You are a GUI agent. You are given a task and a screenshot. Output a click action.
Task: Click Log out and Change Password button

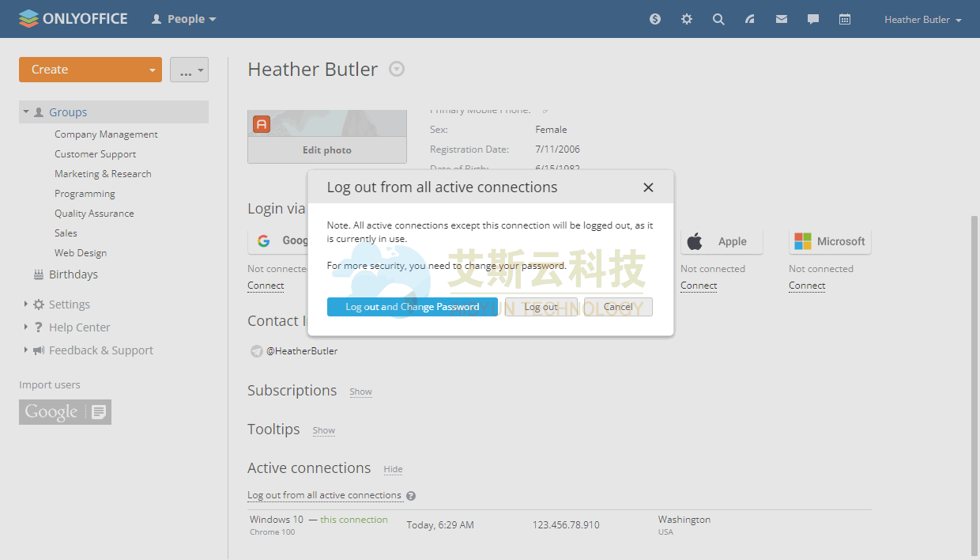tap(412, 307)
